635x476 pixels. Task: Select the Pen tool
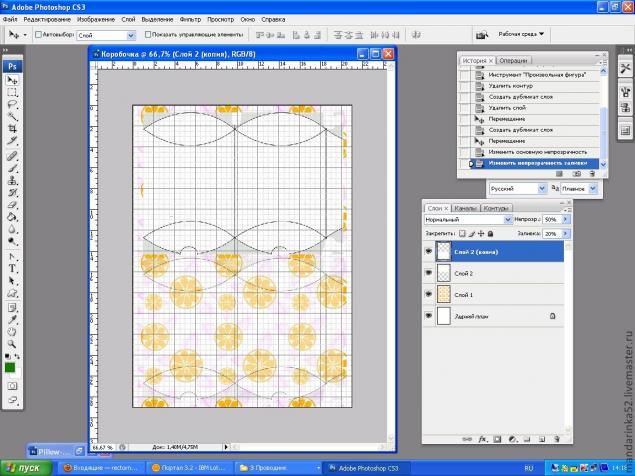13,257
